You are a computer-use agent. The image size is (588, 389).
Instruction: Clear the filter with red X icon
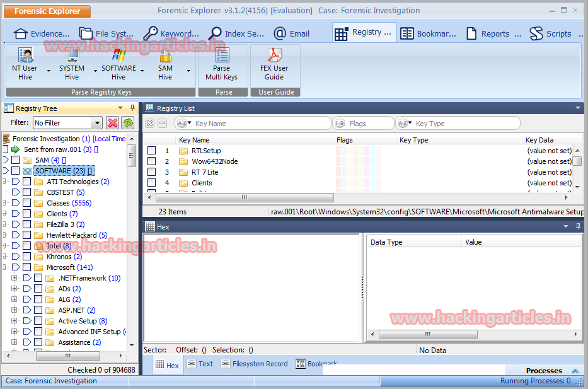(x=113, y=123)
